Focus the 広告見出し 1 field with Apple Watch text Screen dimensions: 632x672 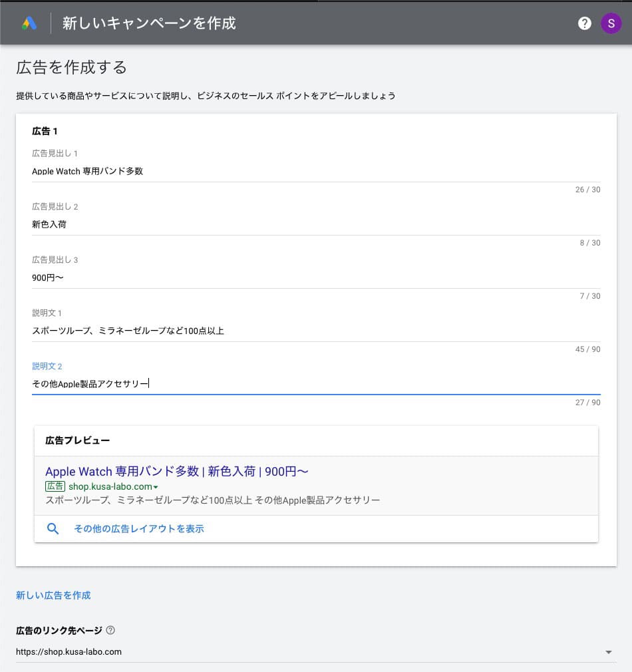click(x=316, y=171)
